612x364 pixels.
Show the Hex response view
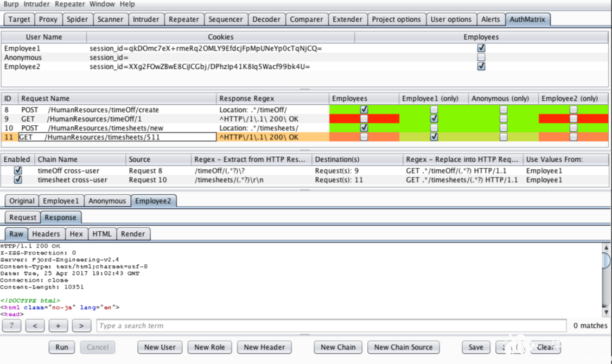click(x=76, y=234)
